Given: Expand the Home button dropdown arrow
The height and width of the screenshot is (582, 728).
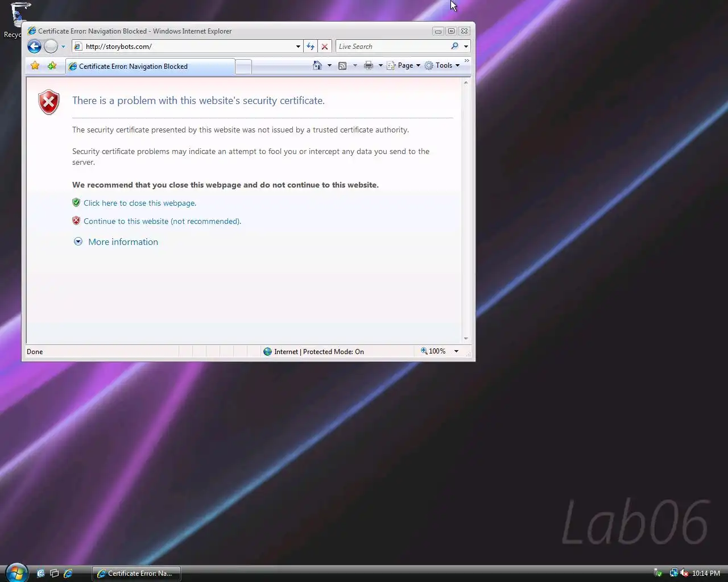Looking at the screenshot, I should pyautogui.click(x=329, y=65).
